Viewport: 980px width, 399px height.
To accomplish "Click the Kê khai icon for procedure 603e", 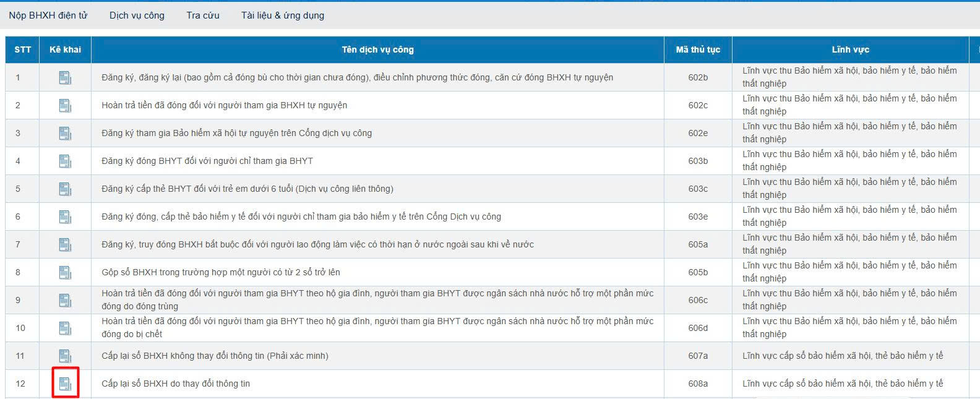I will 65,217.
